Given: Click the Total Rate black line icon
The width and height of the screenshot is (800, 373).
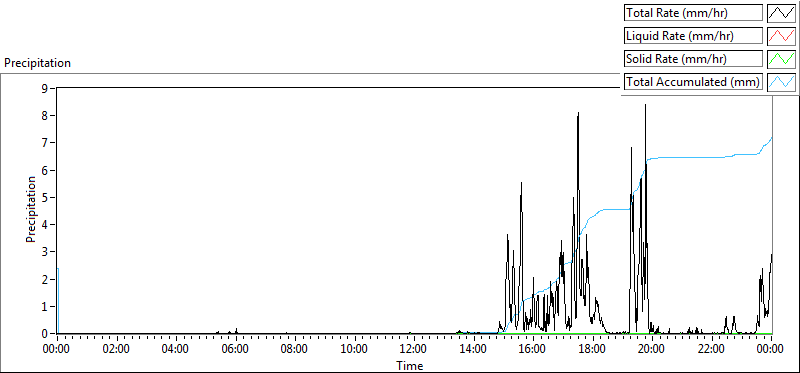Looking at the screenshot, I should coord(781,13).
